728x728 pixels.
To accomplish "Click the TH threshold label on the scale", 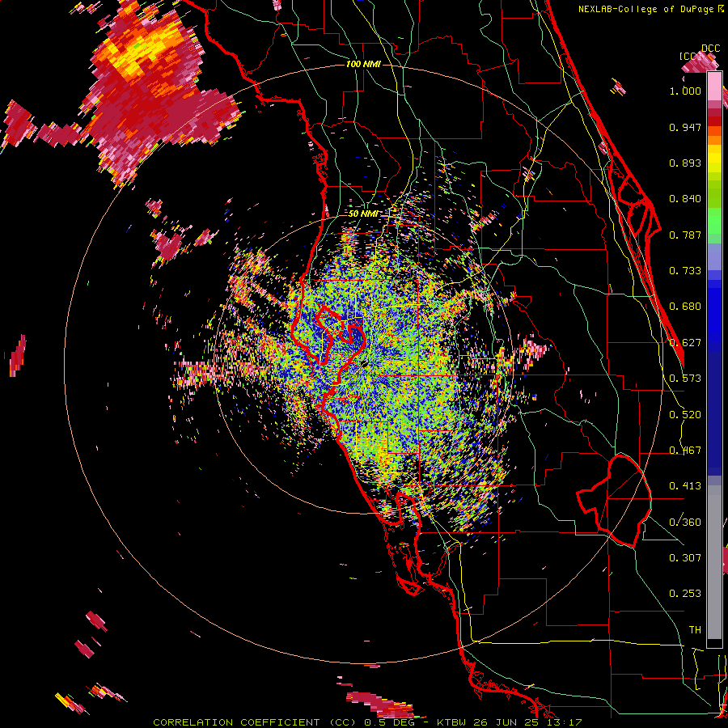I will [695, 630].
